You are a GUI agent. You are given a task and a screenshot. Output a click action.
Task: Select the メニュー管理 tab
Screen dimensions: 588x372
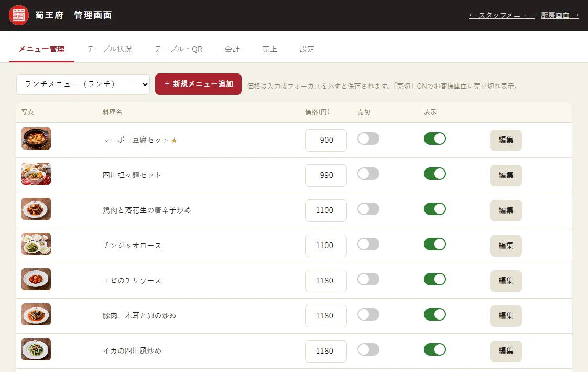pos(41,49)
